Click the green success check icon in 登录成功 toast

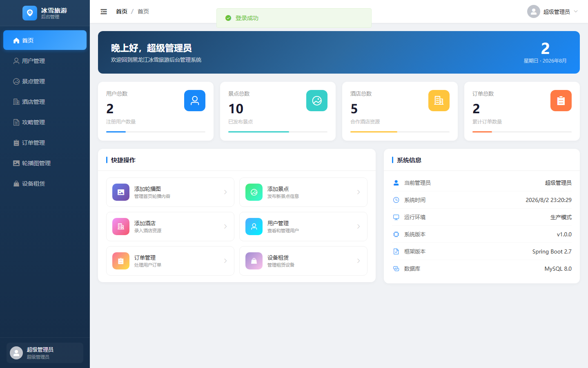[228, 18]
